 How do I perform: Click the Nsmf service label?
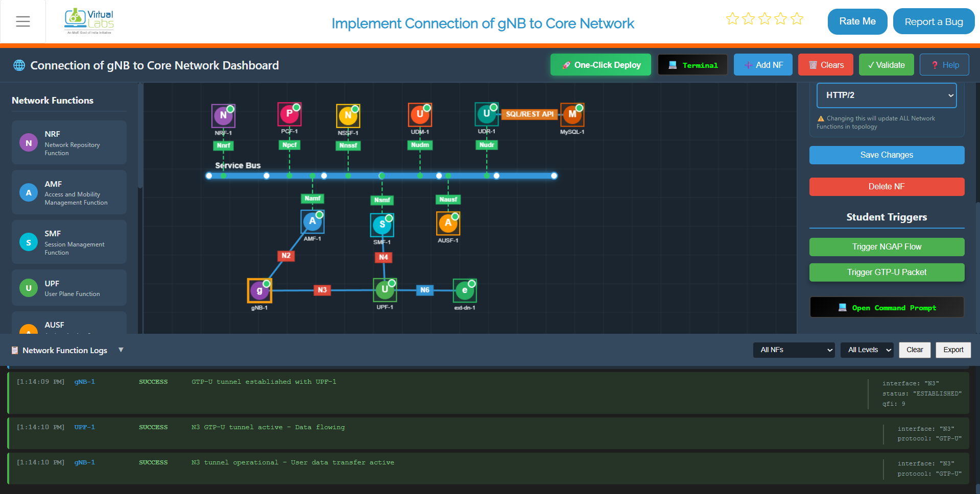coord(382,200)
